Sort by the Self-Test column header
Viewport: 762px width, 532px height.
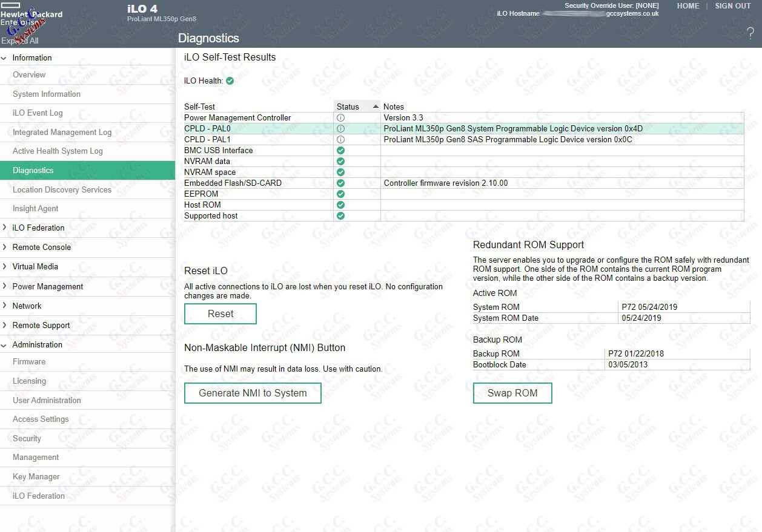200,107
